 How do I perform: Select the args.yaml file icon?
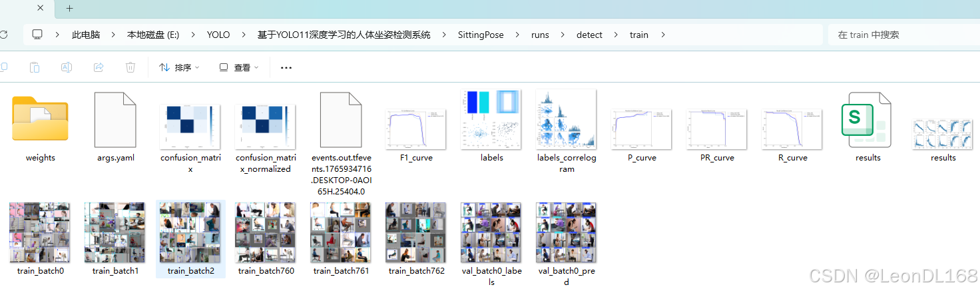pos(115,120)
